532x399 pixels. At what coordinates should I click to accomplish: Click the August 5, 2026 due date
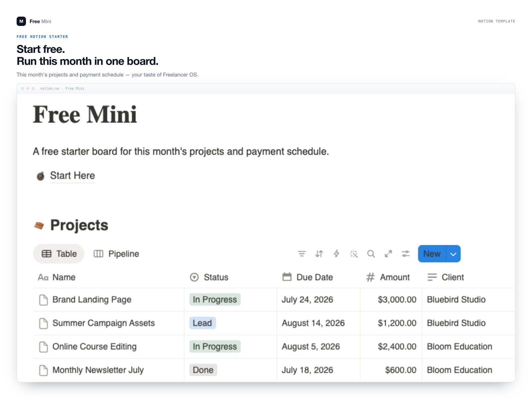[x=311, y=346]
